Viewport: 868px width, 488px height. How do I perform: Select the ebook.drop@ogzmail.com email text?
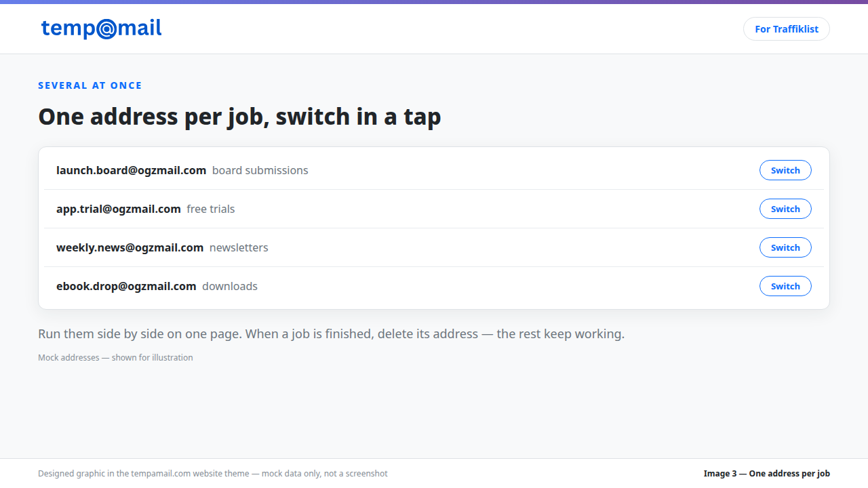pyautogui.click(x=126, y=286)
